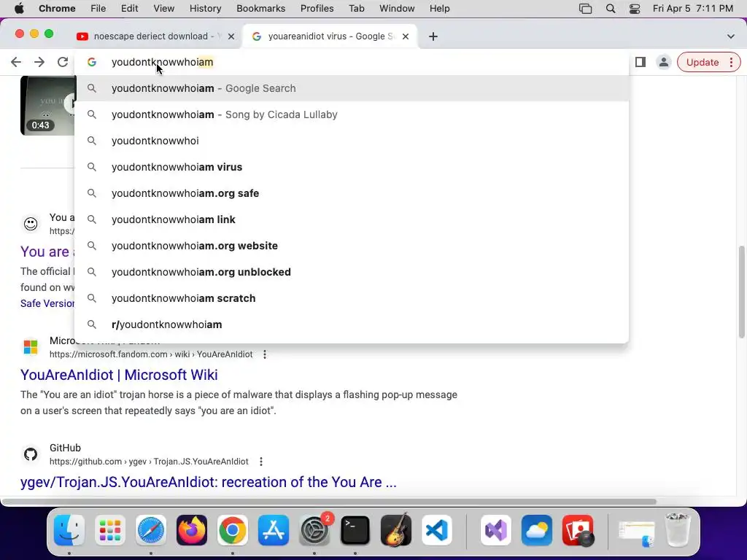Open Photo Booth from the Dock
The image size is (747, 560).
coord(578,530)
